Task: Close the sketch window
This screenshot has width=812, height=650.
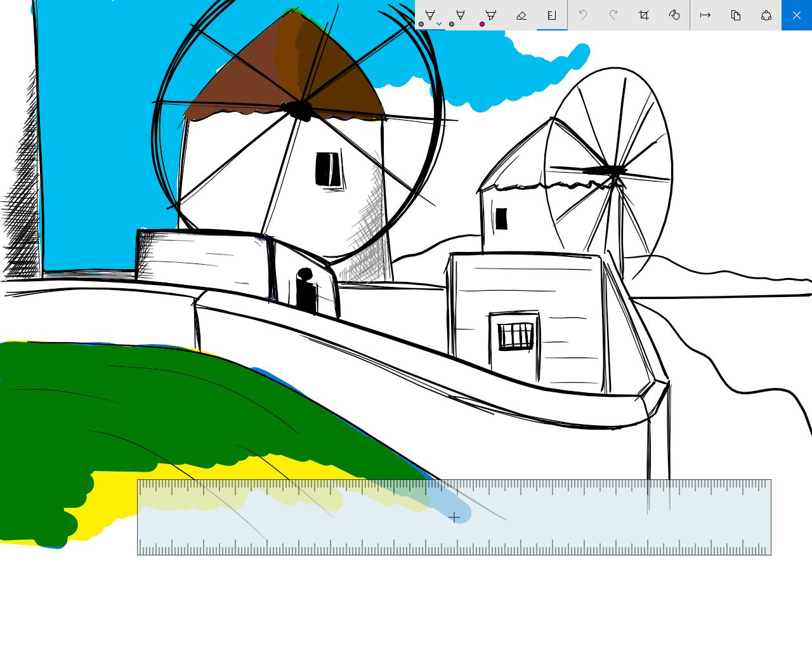Action: click(797, 15)
